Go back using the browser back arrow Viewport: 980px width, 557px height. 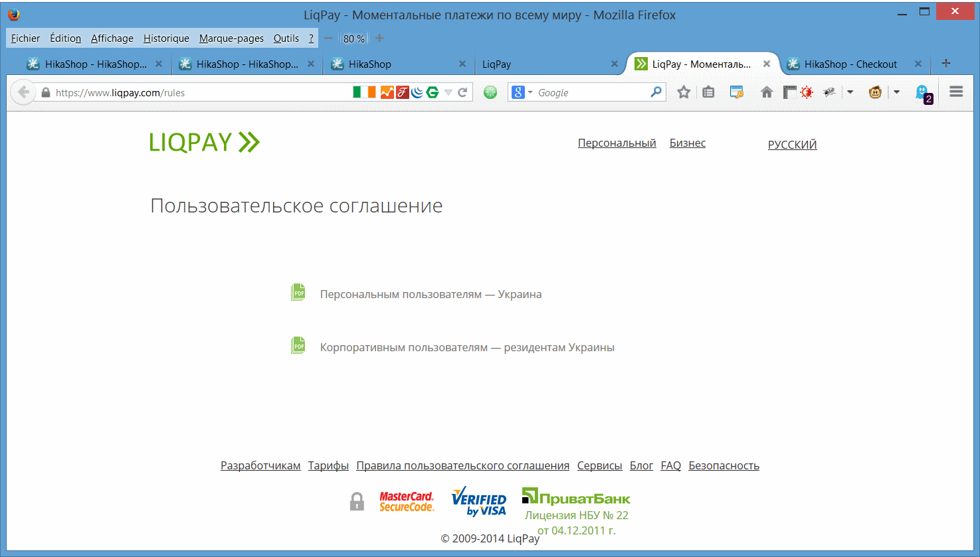(23, 92)
